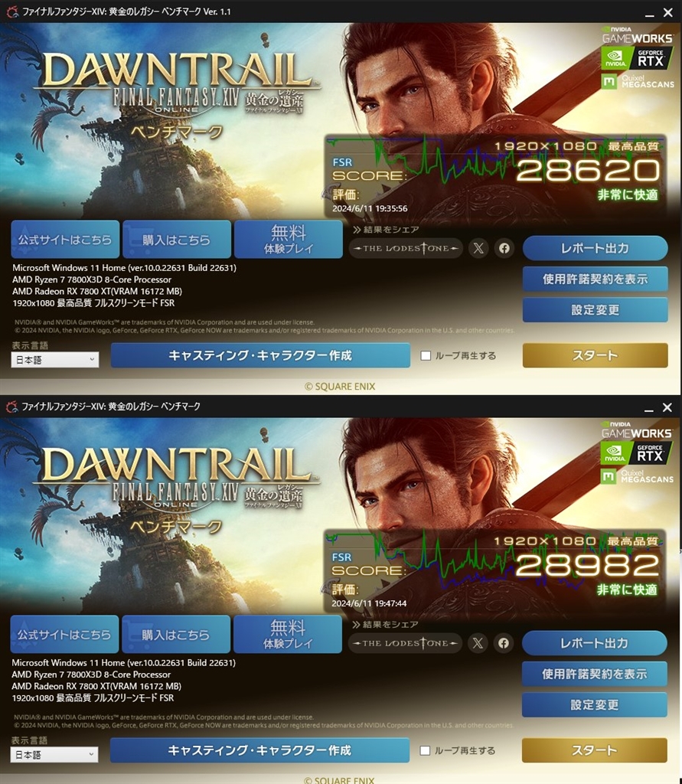Viewport: 682px width, 784px height.
Task: Click the Quixel Megascans logo in the bottom window
Action: click(637, 476)
